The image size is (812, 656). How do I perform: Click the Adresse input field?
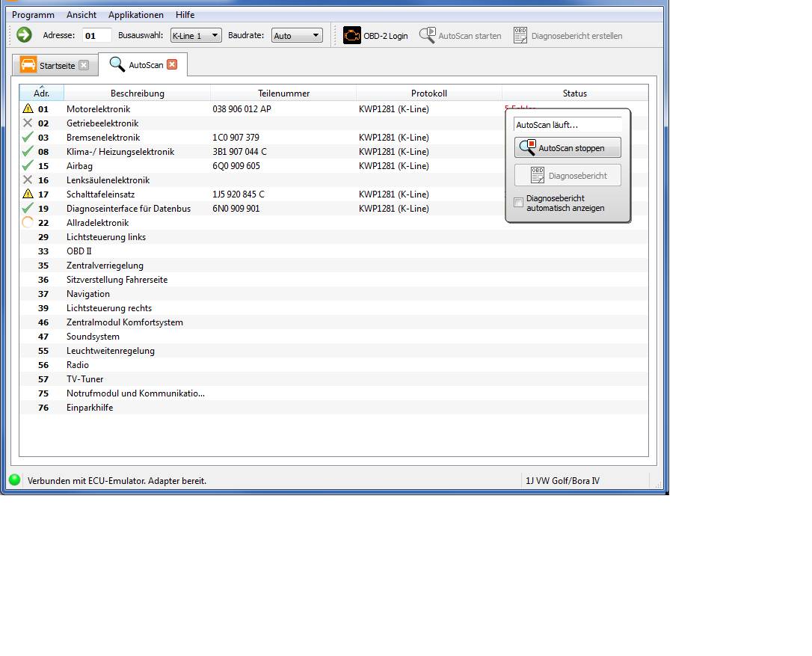point(96,35)
